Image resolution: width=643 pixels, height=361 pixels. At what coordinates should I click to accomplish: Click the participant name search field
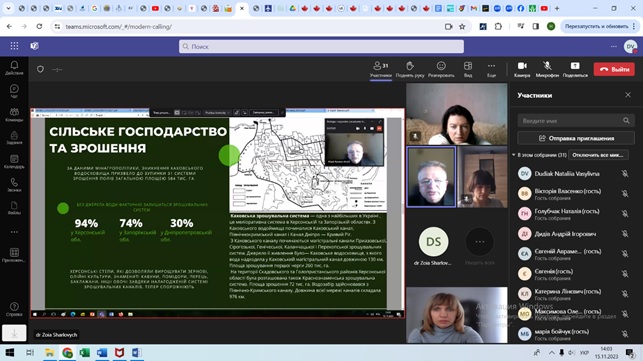point(576,121)
